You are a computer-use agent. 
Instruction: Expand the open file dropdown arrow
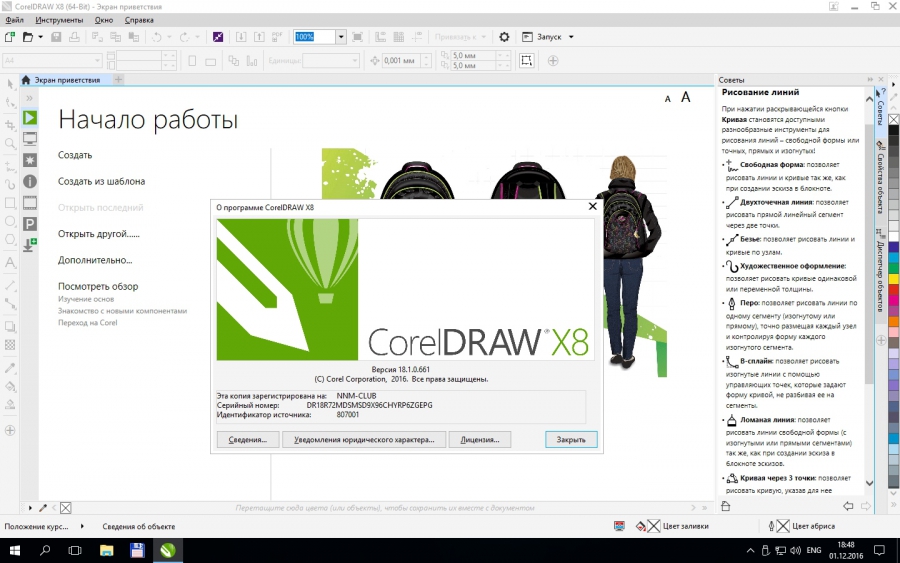tap(40, 37)
